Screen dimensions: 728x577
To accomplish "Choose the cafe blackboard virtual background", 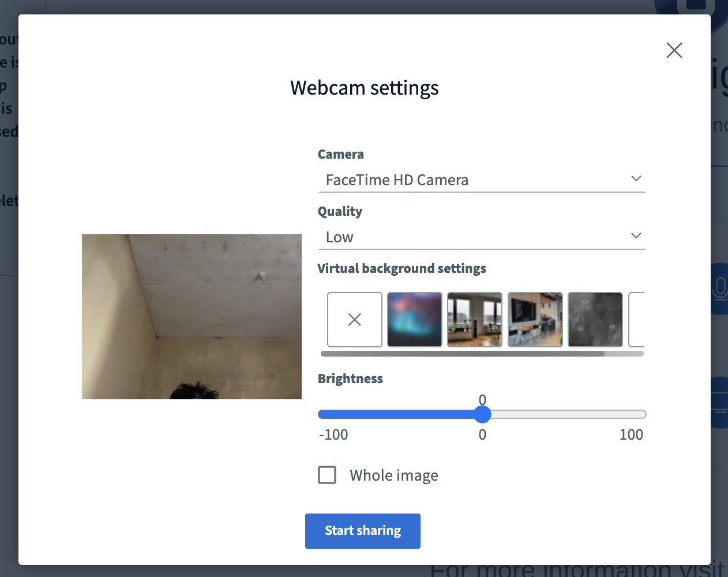I will (535, 320).
